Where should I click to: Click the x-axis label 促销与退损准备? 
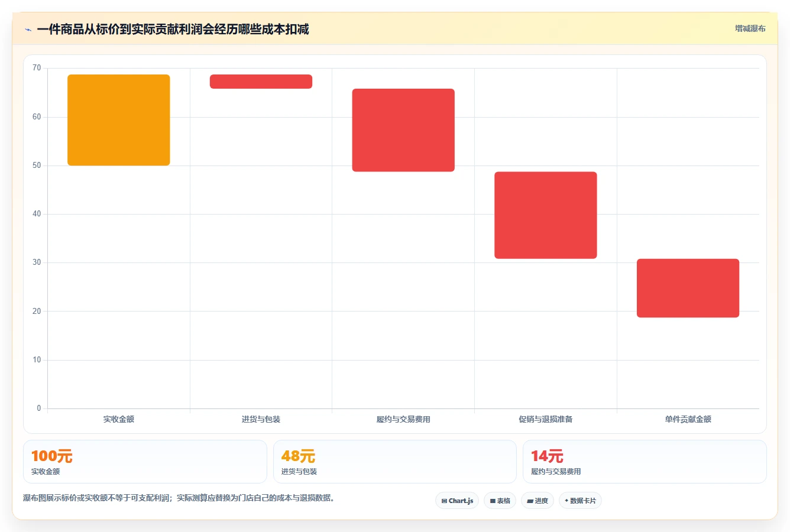tap(546, 419)
